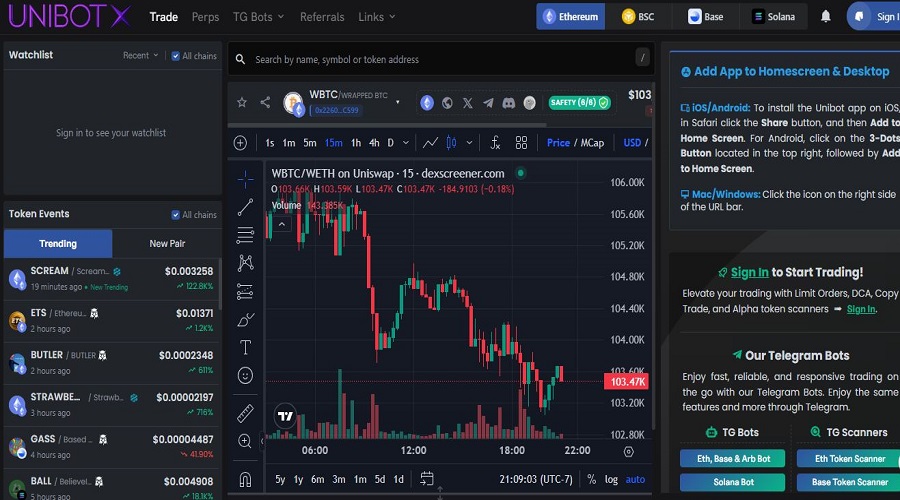Click the Eth, Base & Arb Bot button

[x=733, y=459]
